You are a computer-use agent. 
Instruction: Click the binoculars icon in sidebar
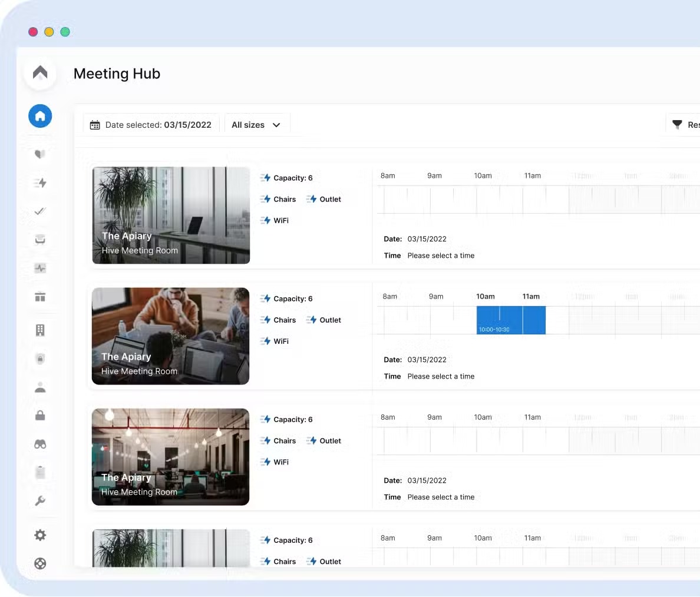point(40,444)
